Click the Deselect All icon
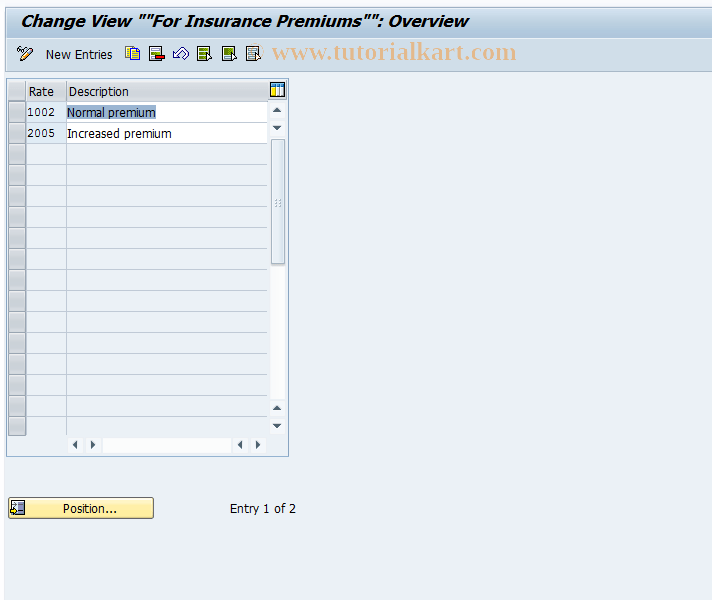 [253, 54]
